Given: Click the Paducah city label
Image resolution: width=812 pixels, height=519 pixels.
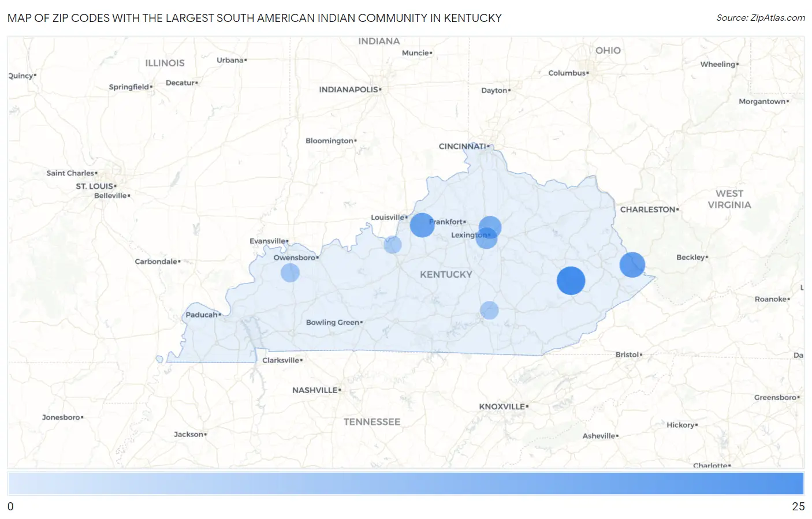Looking at the screenshot, I should click(202, 315).
